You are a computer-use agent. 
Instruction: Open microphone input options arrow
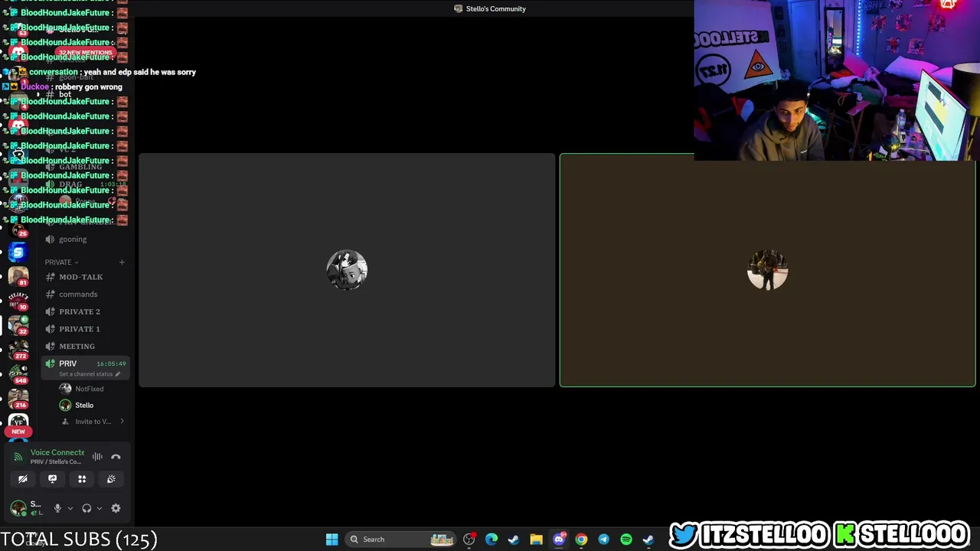[70, 508]
